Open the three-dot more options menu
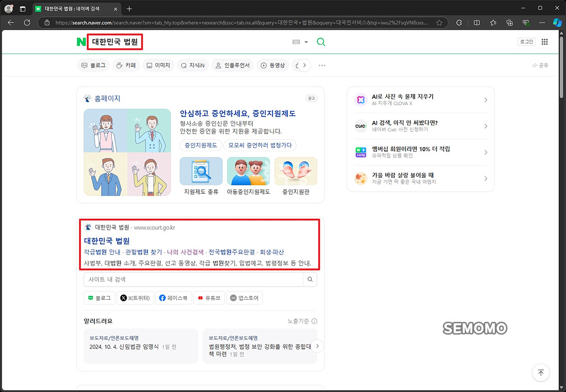This screenshot has height=392, width=566. [322, 65]
